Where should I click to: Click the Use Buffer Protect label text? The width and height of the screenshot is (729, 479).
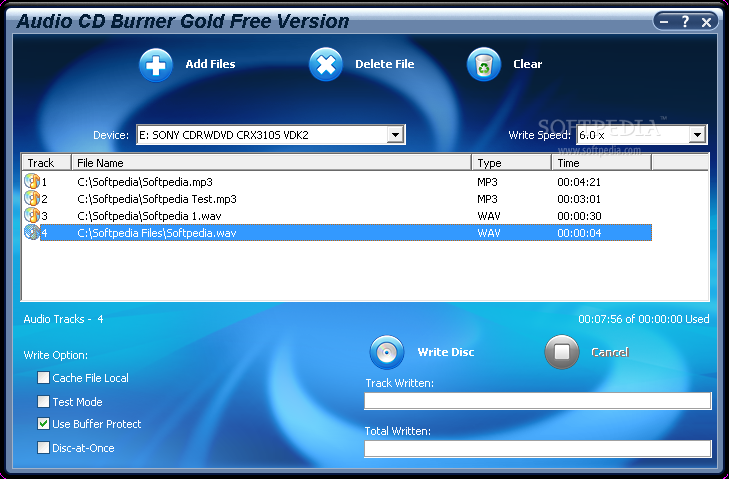click(97, 424)
